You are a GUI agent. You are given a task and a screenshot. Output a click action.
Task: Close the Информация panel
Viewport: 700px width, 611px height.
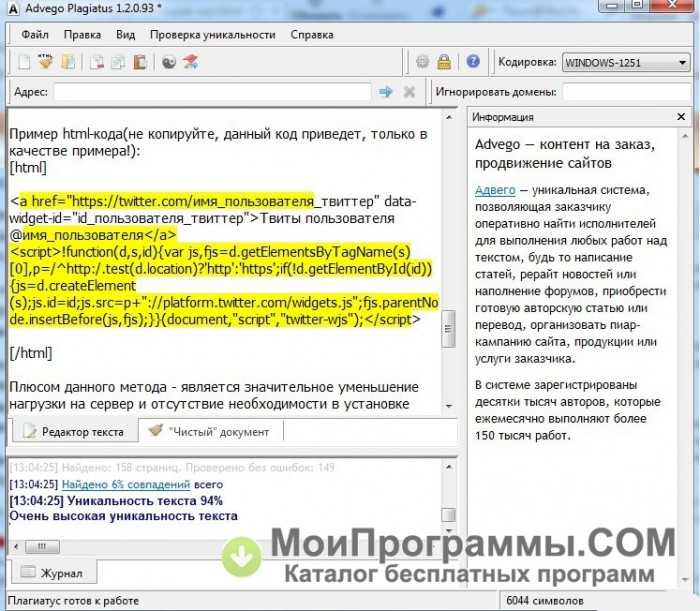[681, 117]
